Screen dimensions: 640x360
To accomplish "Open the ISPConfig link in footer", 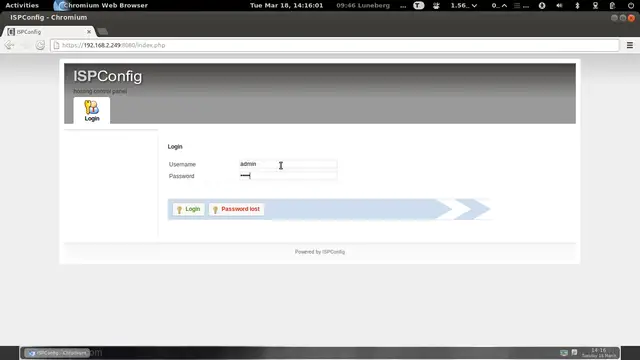I will [x=333, y=252].
